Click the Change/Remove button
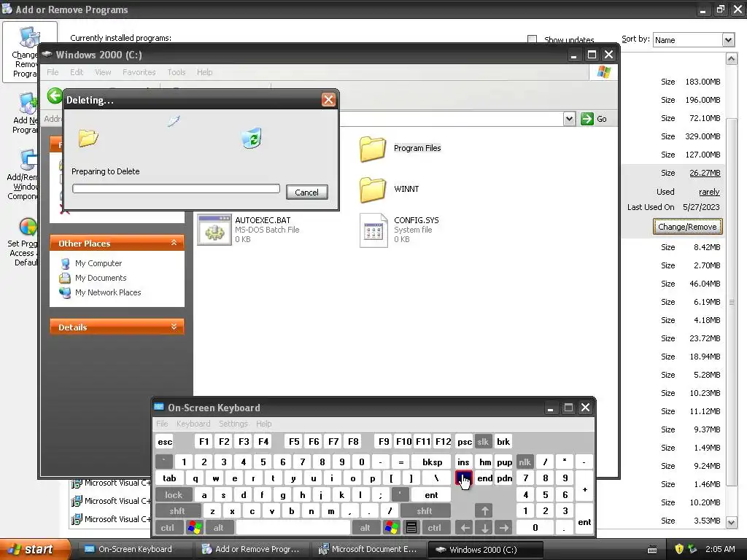 tap(687, 227)
